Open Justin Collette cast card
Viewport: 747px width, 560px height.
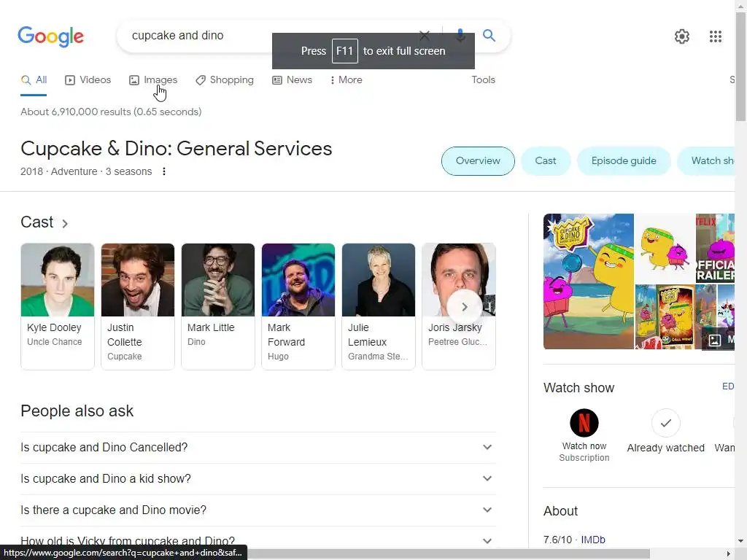pyautogui.click(x=138, y=306)
